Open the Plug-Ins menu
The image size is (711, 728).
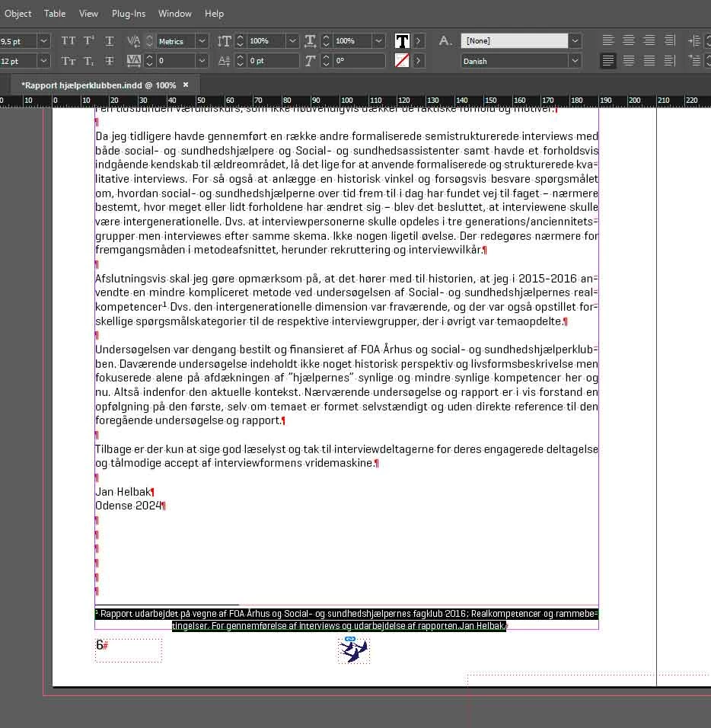pyautogui.click(x=129, y=14)
